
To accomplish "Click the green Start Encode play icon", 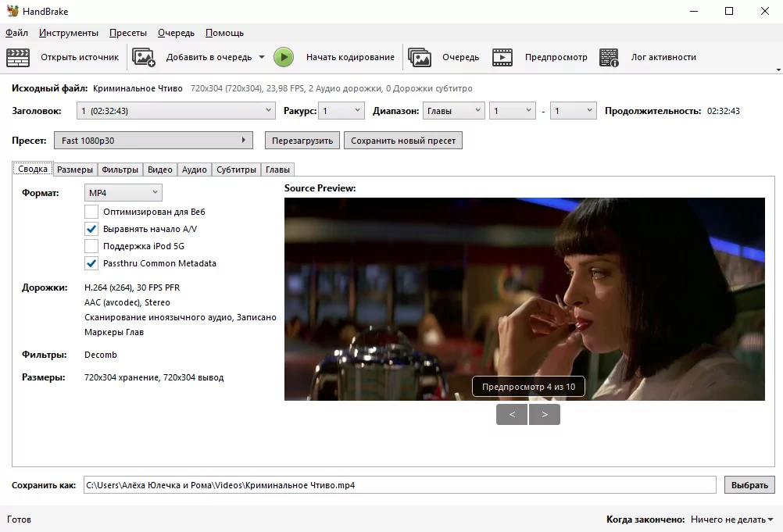I will click(x=284, y=57).
